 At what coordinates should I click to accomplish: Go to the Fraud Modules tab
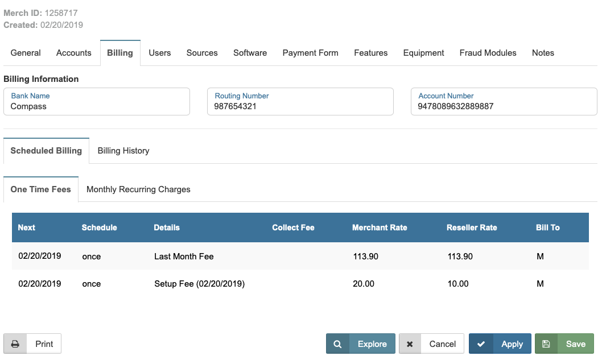[488, 53]
